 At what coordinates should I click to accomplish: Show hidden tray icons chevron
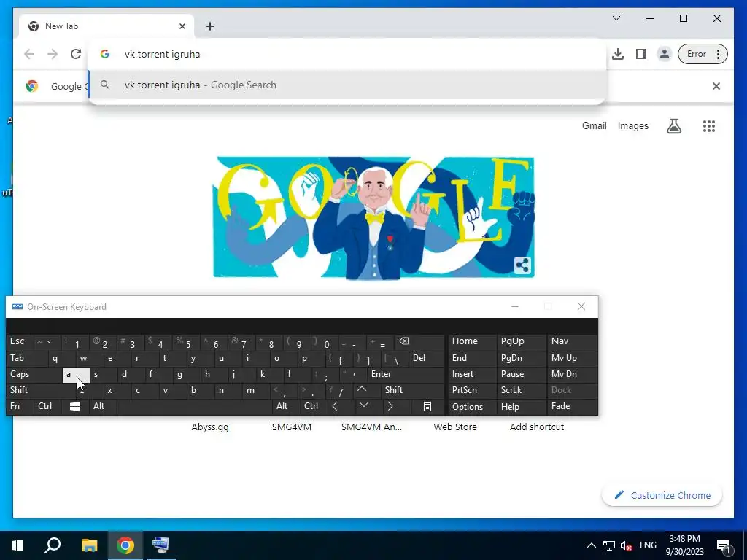pyautogui.click(x=591, y=545)
